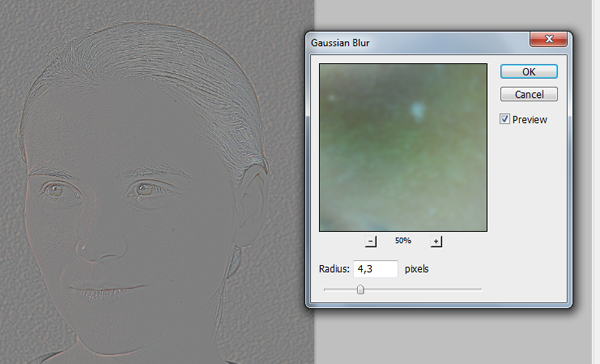Close the Gaussian Blur dialog with X

(x=549, y=39)
